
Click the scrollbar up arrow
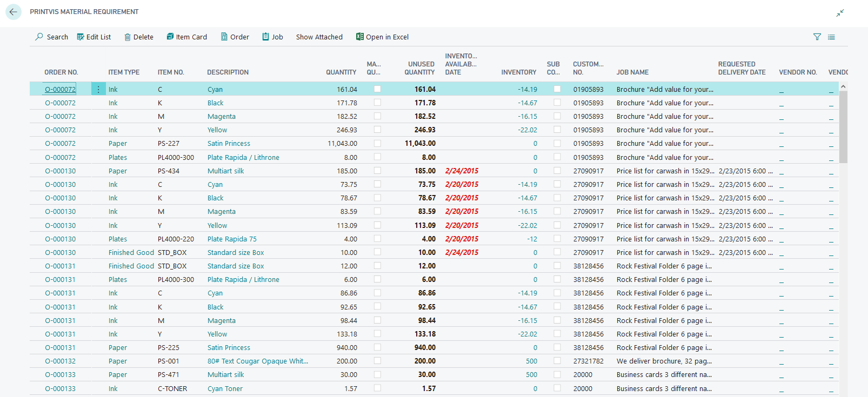843,86
